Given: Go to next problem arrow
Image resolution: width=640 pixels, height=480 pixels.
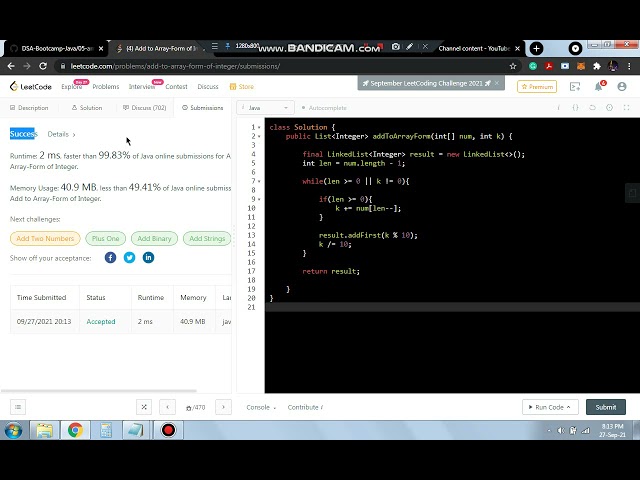Looking at the screenshot, I should [x=223, y=407].
